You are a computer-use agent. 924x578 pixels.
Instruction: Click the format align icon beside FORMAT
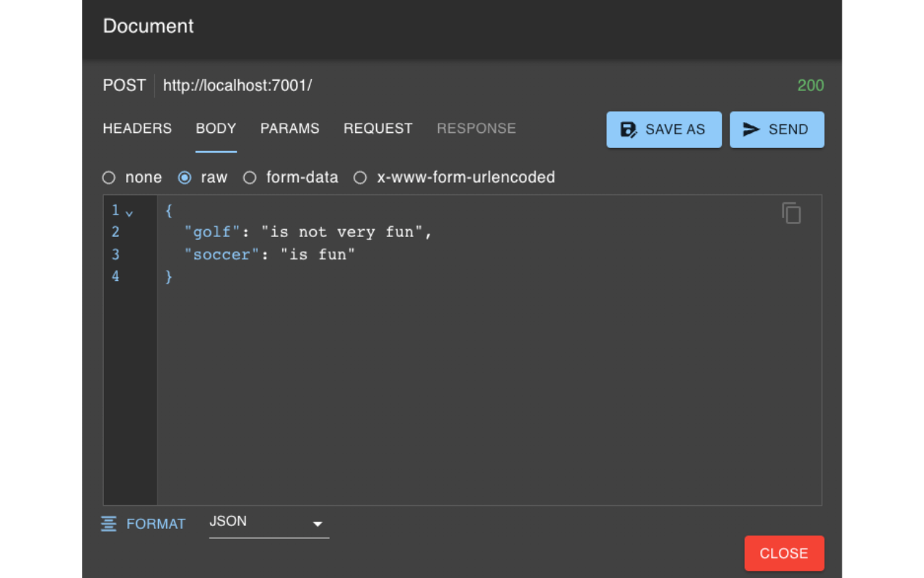109,524
